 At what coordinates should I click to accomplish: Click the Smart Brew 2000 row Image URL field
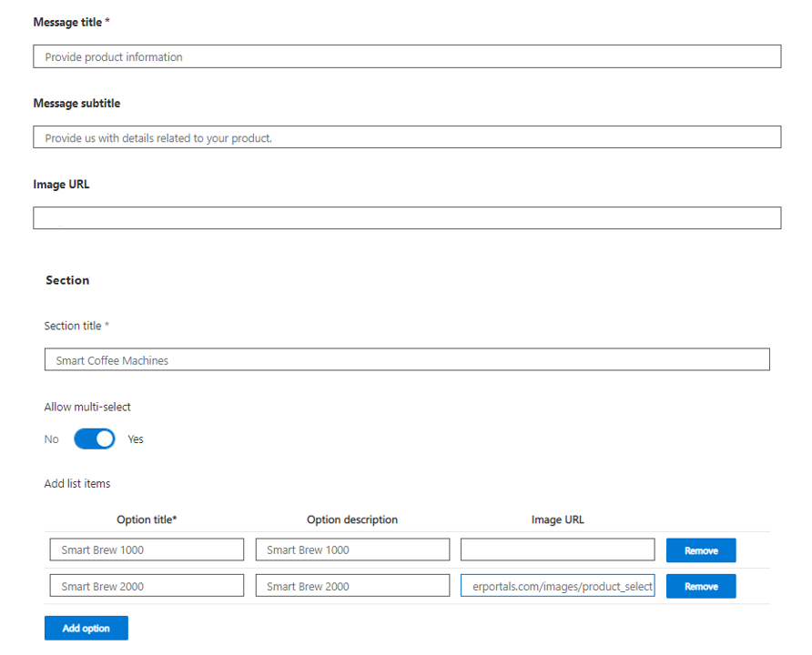click(558, 586)
